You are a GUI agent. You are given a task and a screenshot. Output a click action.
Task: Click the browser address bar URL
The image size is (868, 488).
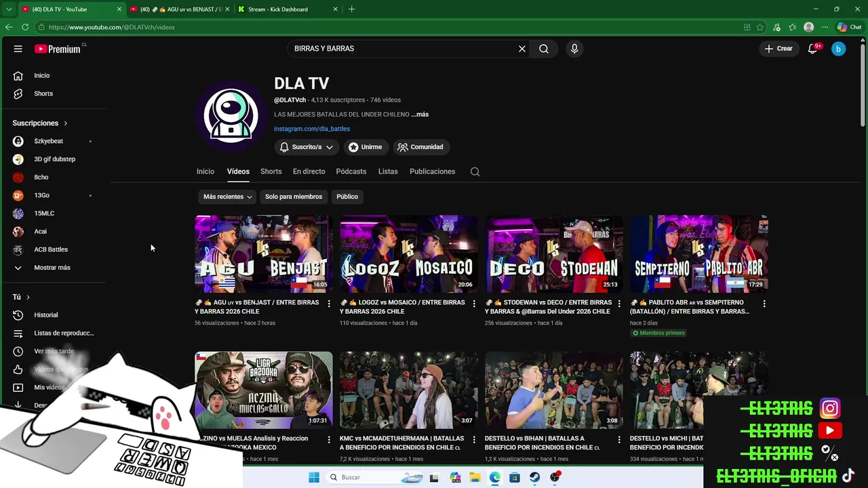tap(112, 27)
